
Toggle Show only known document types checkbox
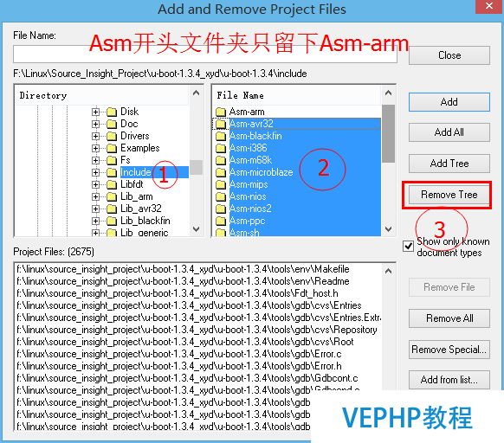408,247
